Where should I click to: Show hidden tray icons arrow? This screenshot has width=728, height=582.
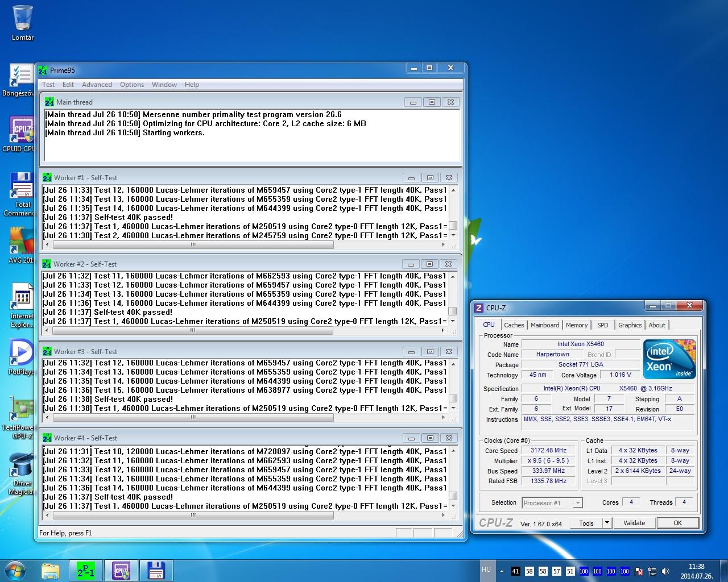coord(502,571)
